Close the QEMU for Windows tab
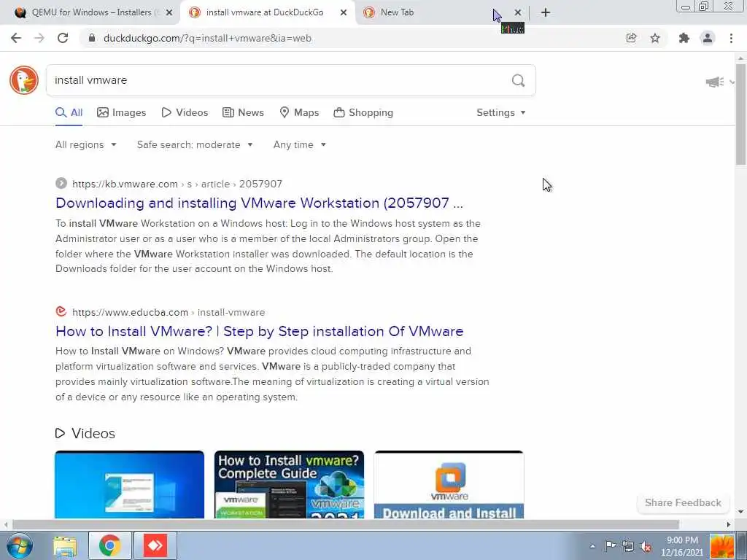 169,12
